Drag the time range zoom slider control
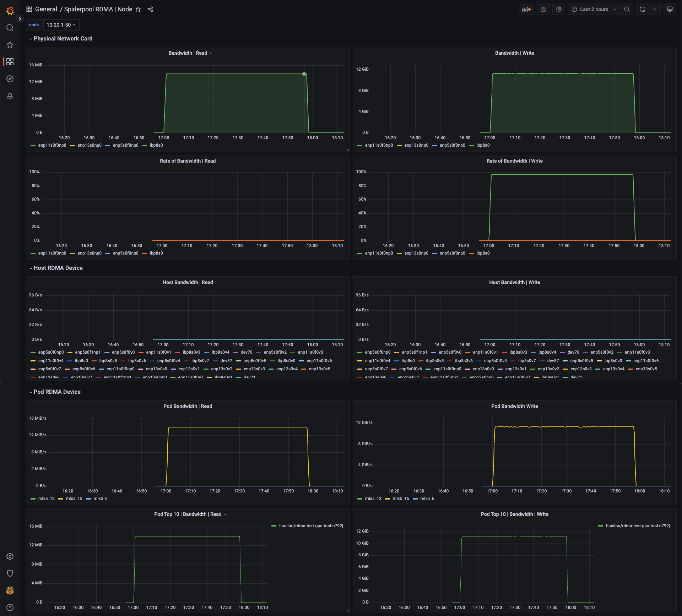 click(628, 9)
